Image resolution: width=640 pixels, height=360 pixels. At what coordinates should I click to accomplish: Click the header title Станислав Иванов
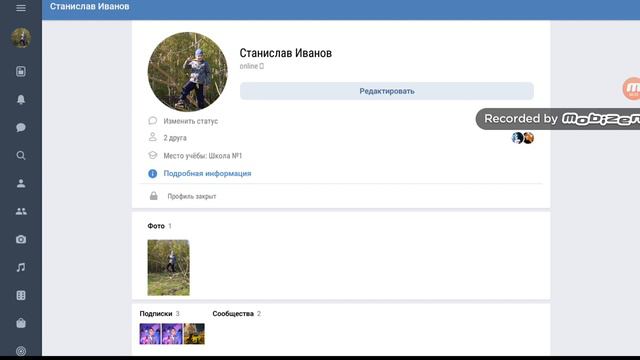(x=89, y=7)
